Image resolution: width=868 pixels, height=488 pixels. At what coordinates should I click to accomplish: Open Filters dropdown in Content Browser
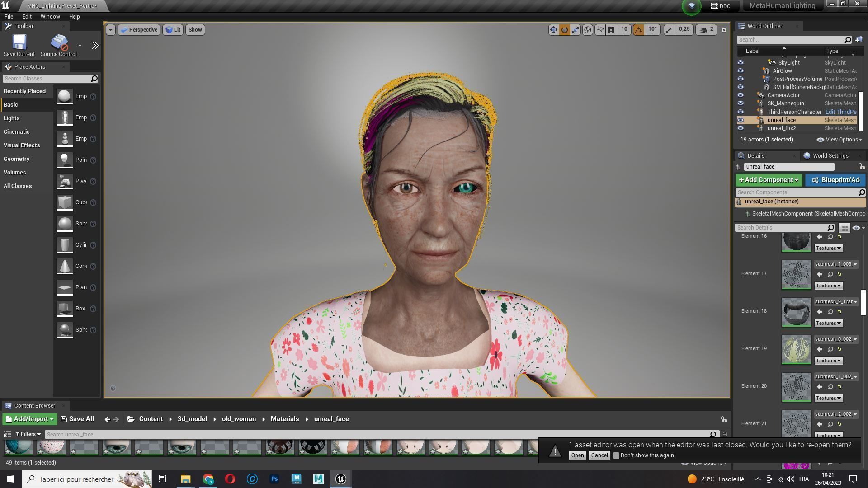point(28,434)
